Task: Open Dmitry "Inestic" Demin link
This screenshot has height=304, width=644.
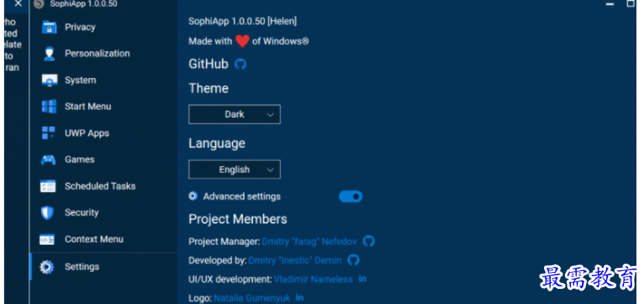Action: [295, 260]
